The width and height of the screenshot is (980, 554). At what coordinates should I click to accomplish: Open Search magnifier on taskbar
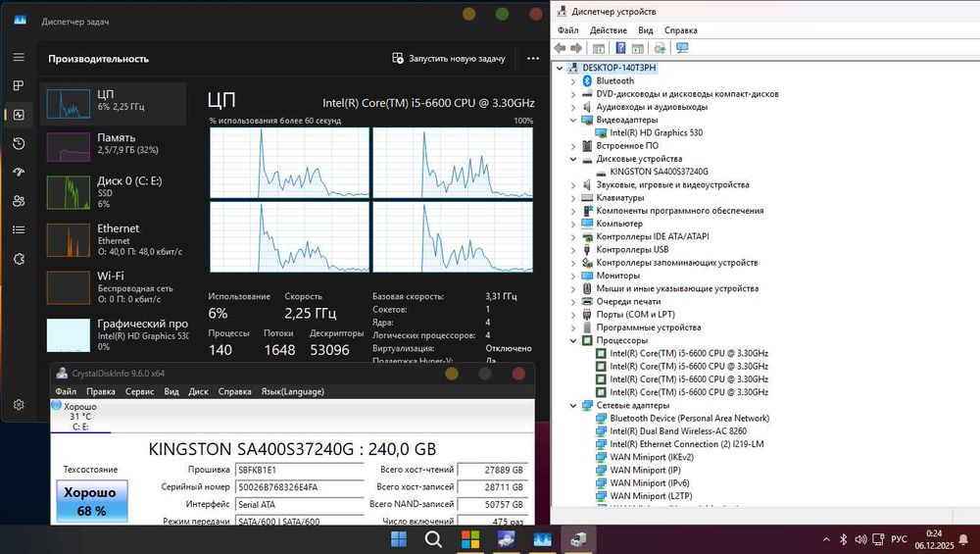click(x=434, y=539)
